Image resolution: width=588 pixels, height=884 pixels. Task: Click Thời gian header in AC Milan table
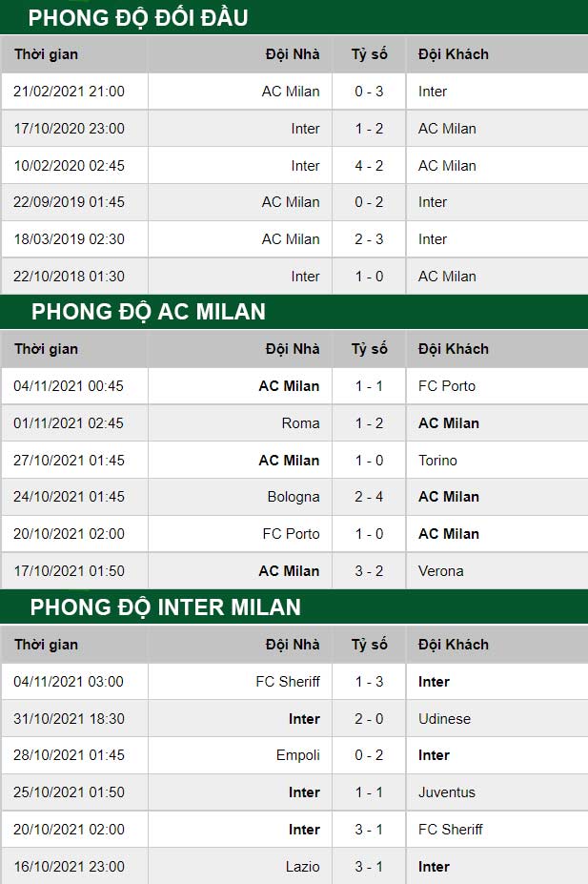tap(46, 349)
